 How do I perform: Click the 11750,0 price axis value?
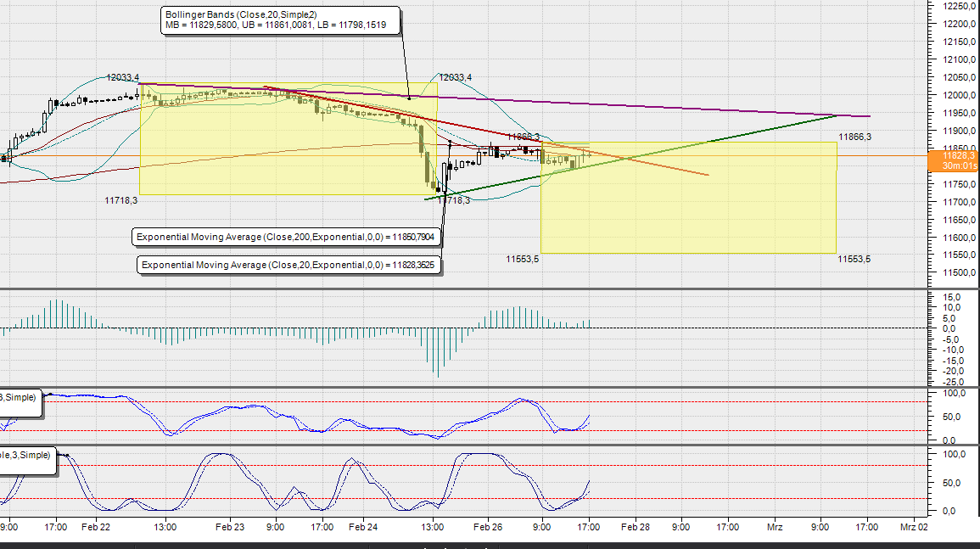click(x=960, y=184)
